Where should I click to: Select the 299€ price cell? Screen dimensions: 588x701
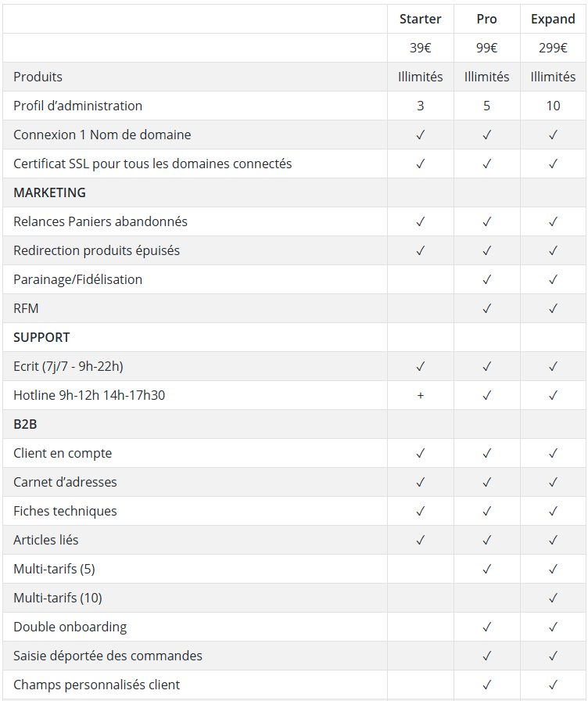point(553,48)
